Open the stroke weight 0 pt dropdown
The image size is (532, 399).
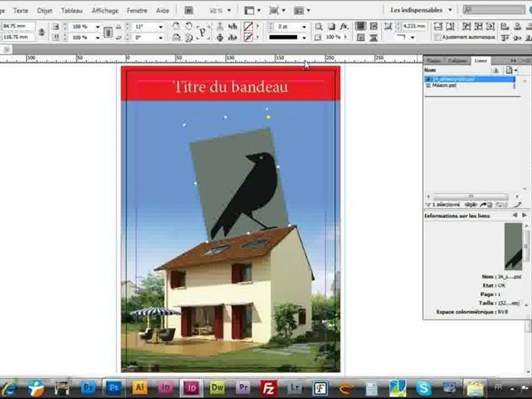point(304,27)
